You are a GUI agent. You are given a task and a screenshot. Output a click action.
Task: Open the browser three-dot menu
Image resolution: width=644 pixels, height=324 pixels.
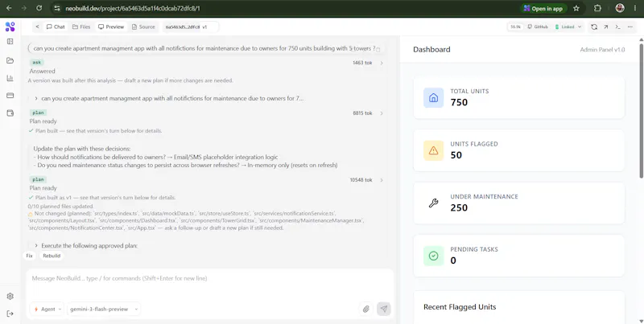[635, 8]
